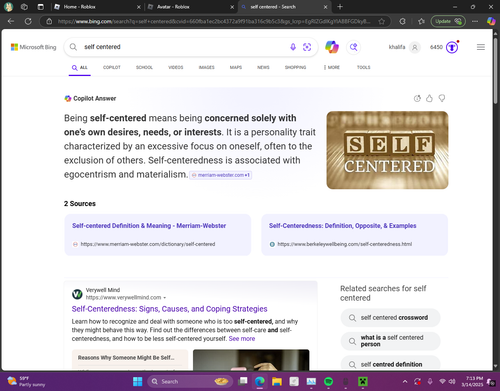This screenshot has height=391, width=500.
Task: Search related: what is a self centered person
Action: coord(390,341)
